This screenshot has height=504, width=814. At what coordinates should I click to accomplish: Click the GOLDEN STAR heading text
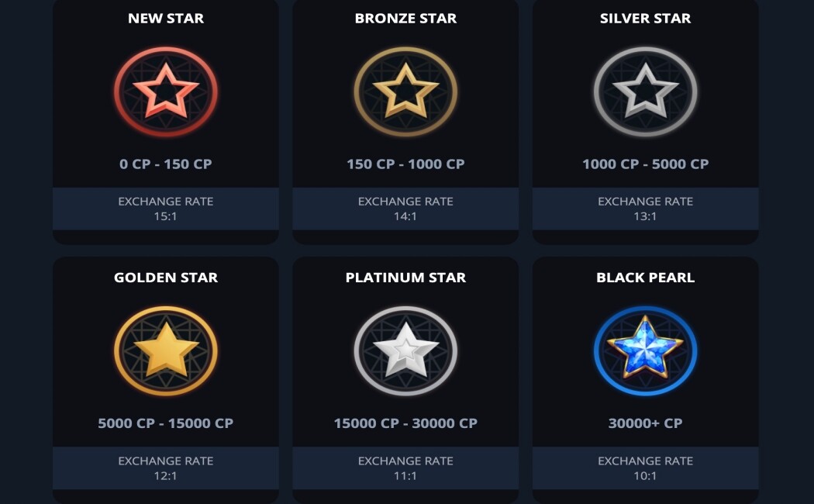[165, 278]
